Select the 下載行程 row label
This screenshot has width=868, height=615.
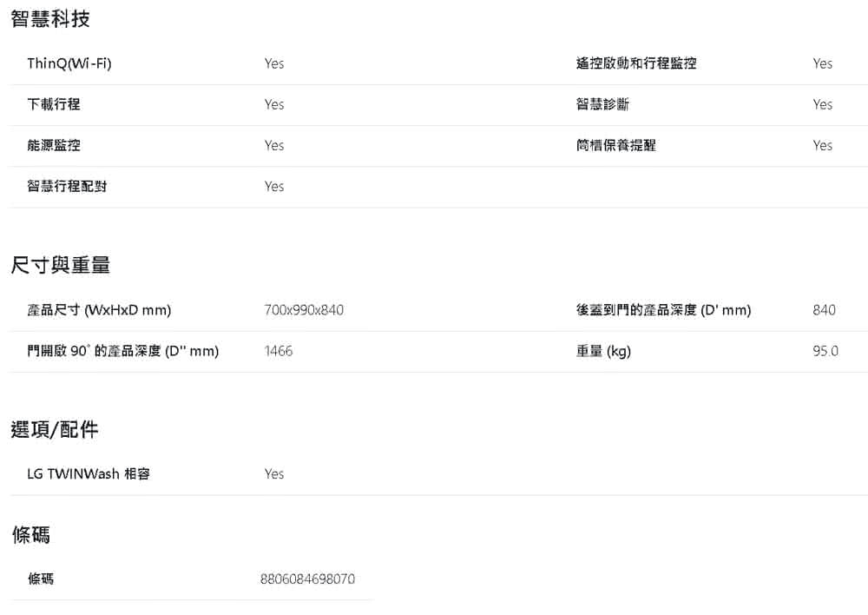click(54, 104)
